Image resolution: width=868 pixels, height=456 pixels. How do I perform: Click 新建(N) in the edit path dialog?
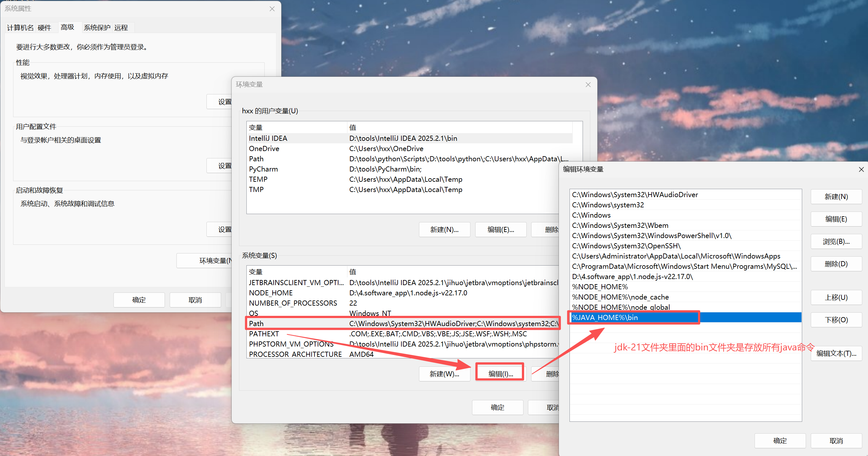836,196
